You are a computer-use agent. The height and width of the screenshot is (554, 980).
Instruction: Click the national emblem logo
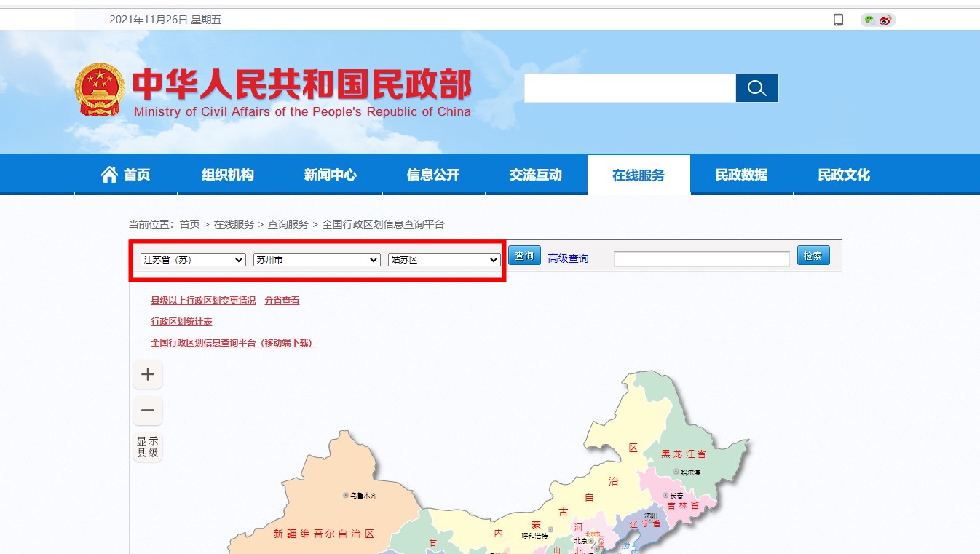[x=100, y=90]
